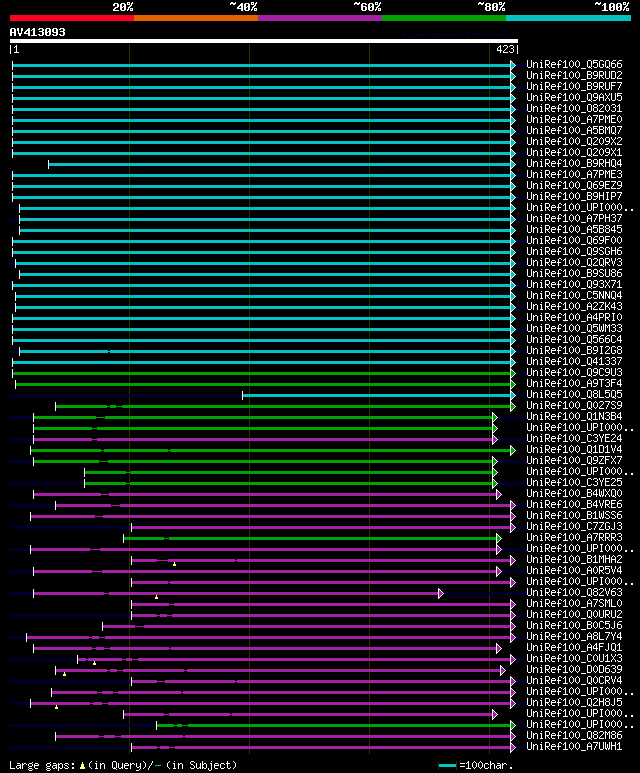Click the red 20% legend color segment
Image resolution: width=640 pixels, height=773 pixels.
tap(72, 18)
